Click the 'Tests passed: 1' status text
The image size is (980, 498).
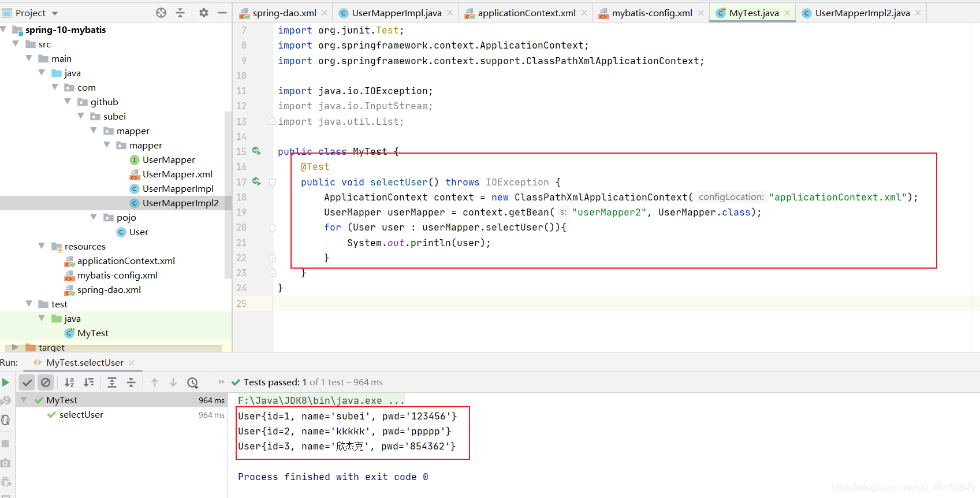[275, 382]
